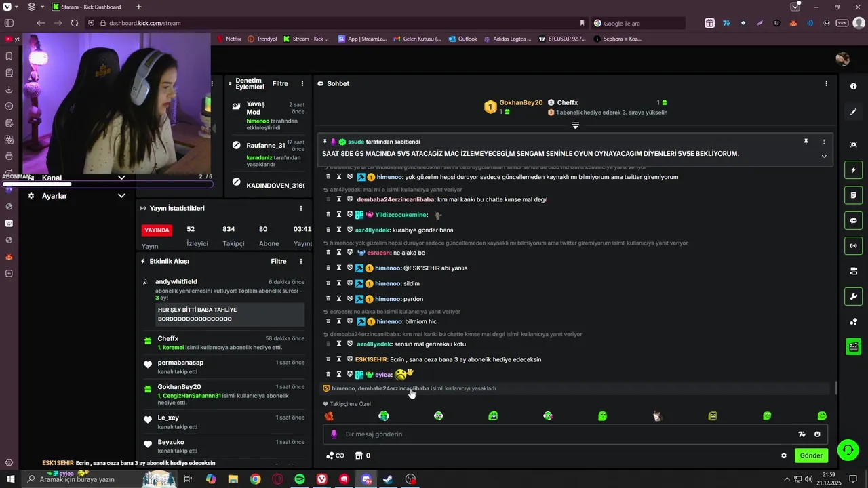The image size is (868, 488).
Task: Click the VPN badge in browser toolbar
Action: click(x=842, y=23)
